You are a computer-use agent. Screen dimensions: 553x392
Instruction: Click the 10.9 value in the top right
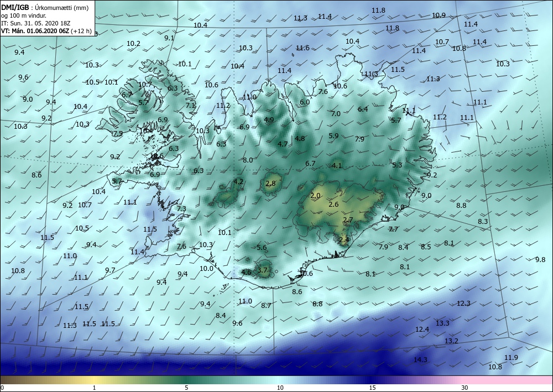pyautogui.click(x=439, y=15)
